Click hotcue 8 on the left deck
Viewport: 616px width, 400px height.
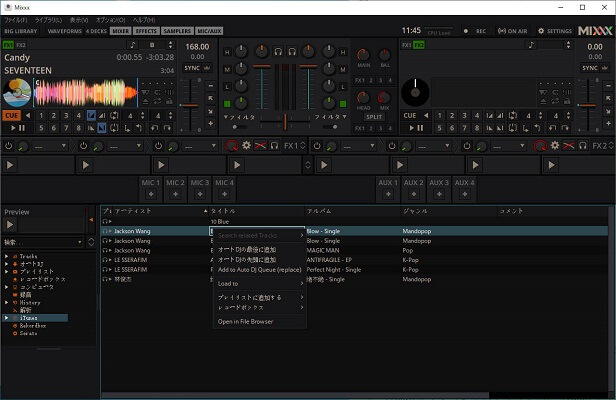pos(79,128)
